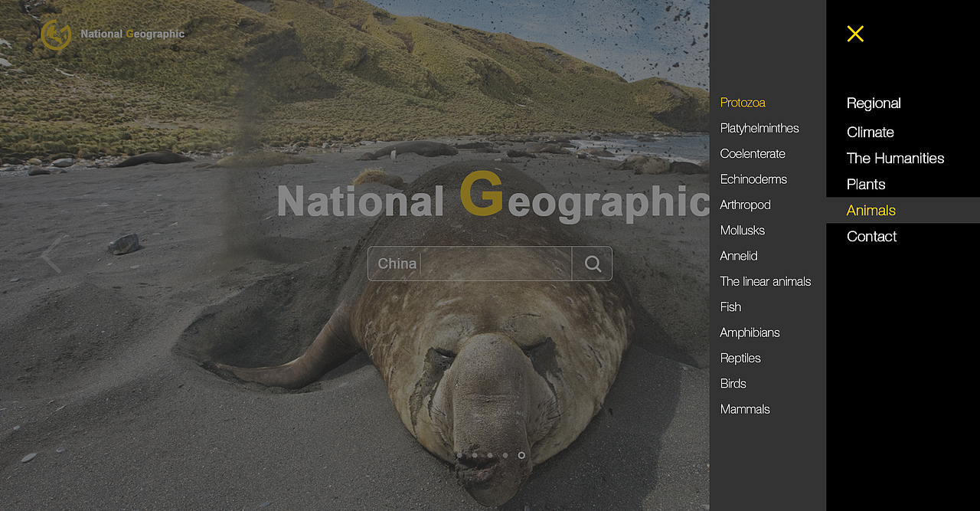This screenshot has height=511, width=980.
Task: Select Arthropod in the submenu
Action: click(745, 205)
